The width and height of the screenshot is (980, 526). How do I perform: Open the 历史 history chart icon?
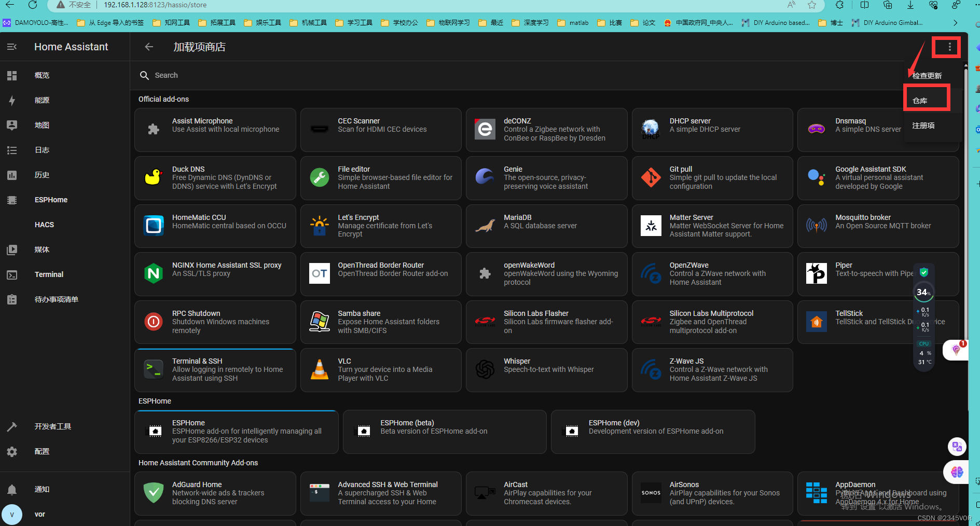click(x=12, y=175)
